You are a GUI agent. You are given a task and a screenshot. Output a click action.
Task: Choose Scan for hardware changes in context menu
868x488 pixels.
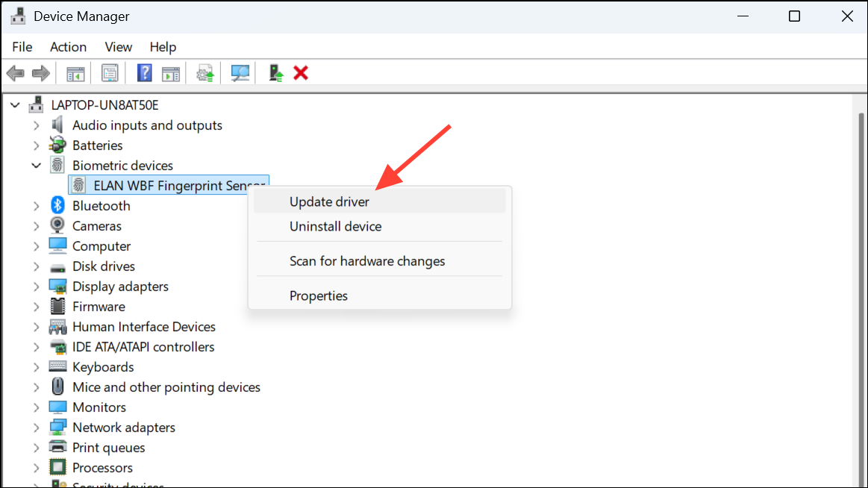click(x=367, y=260)
